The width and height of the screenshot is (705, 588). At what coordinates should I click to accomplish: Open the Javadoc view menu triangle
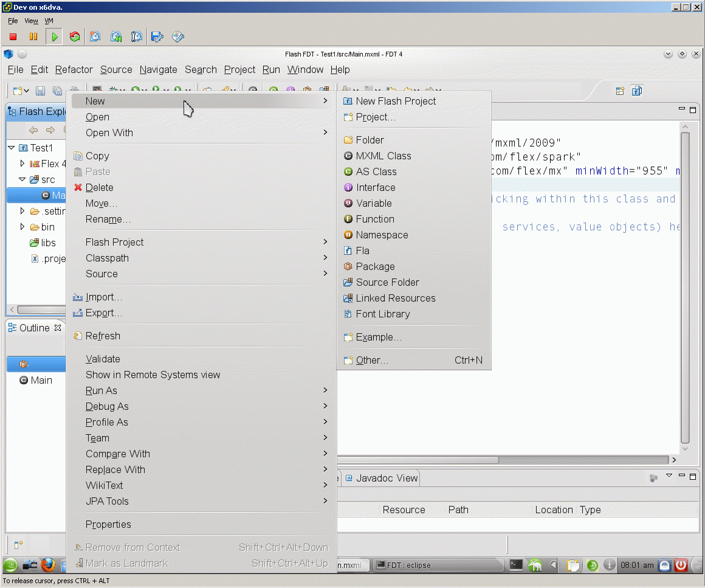(x=669, y=476)
